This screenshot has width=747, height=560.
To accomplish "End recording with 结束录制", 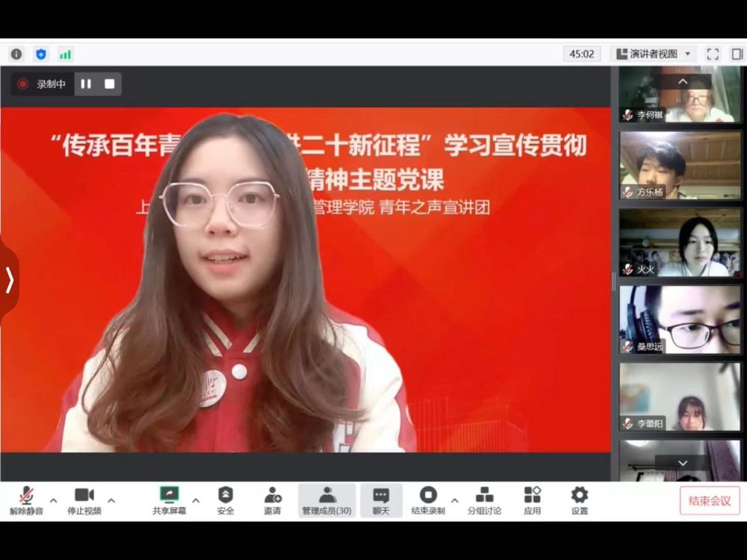I will (x=428, y=501).
